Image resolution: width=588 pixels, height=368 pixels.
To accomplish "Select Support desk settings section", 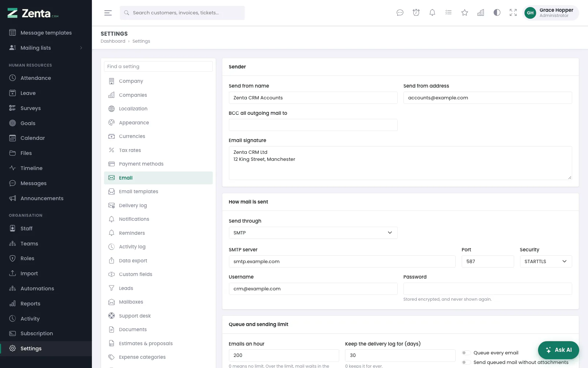I will click(x=158, y=316).
